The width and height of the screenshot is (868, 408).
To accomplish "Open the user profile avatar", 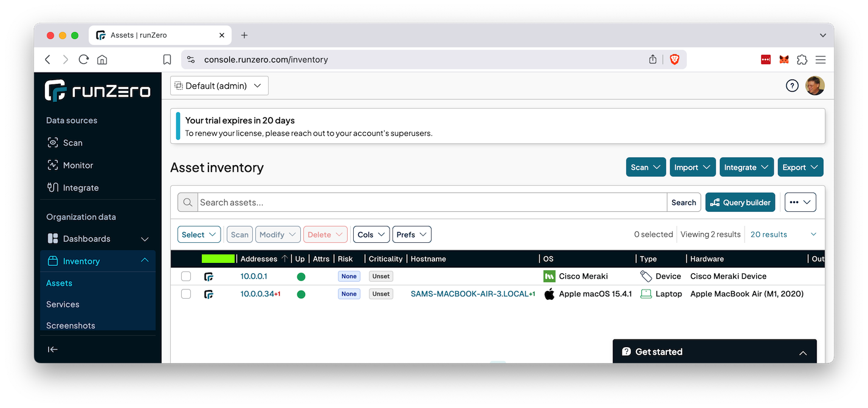I will pos(815,86).
